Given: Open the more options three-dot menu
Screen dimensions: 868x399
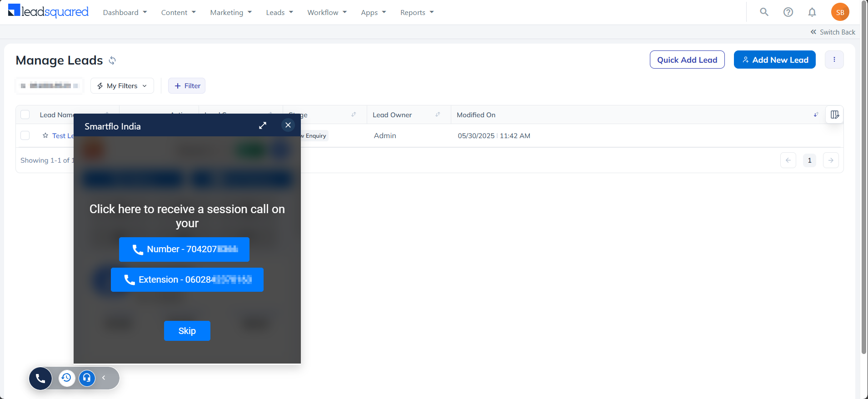Looking at the screenshot, I should pyautogui.click(x=834, y=60).
